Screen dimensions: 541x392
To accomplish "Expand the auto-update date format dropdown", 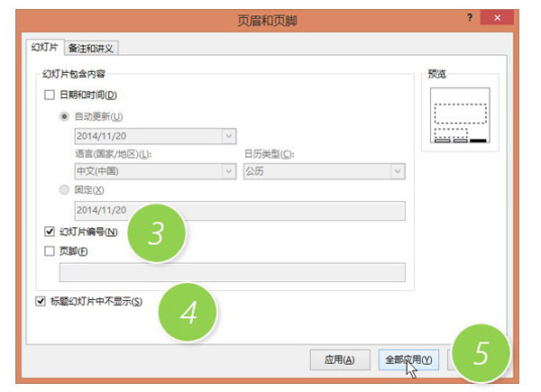I will pyautogui.click(x=227, y=136).
